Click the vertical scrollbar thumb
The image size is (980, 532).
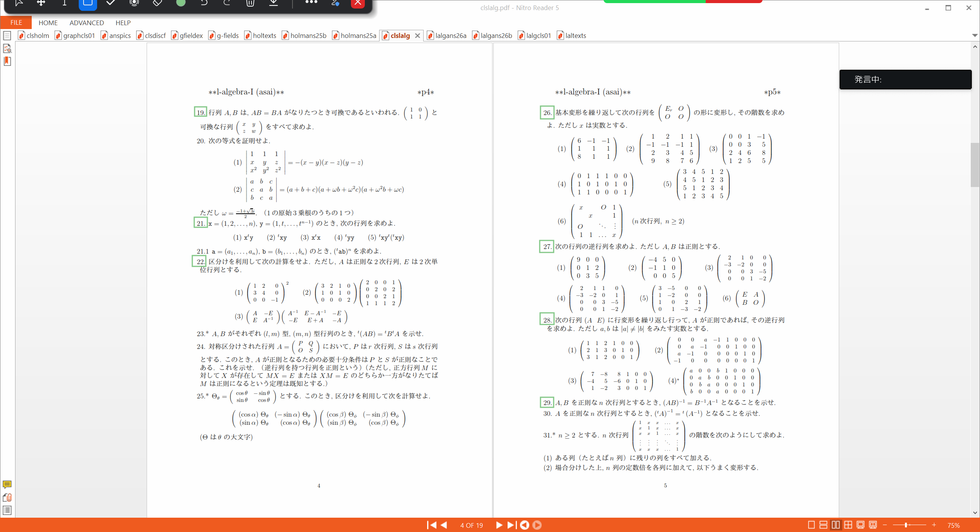[975, 165]
